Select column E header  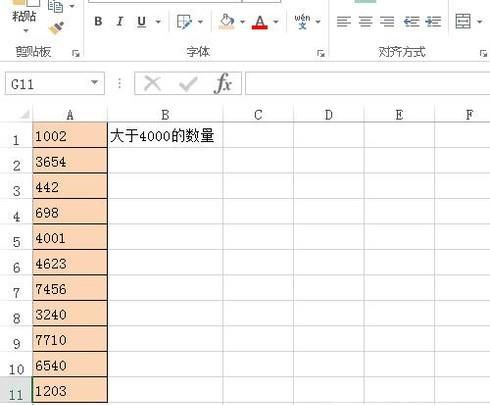click(x=399, y=115)
